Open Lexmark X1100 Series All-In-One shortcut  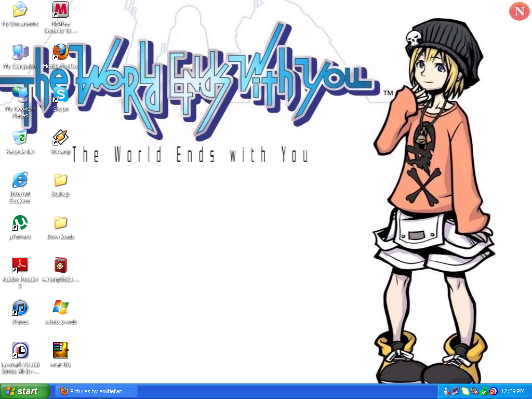pyautogui.click(x=20, y=350)
